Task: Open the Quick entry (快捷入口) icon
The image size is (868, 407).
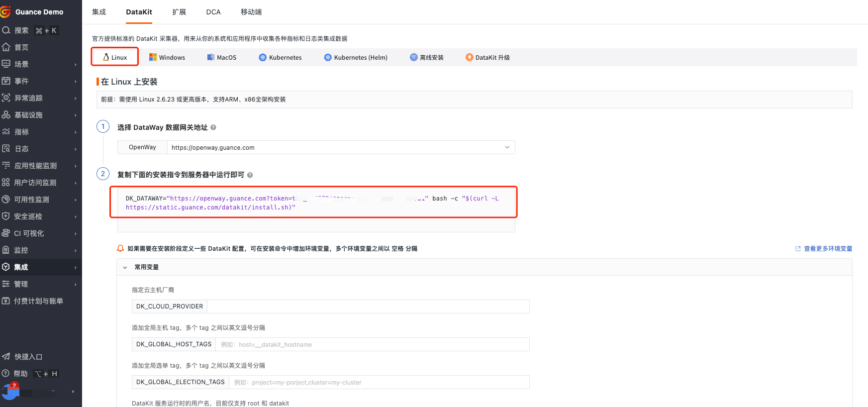Action: click(x=6, y=357)
